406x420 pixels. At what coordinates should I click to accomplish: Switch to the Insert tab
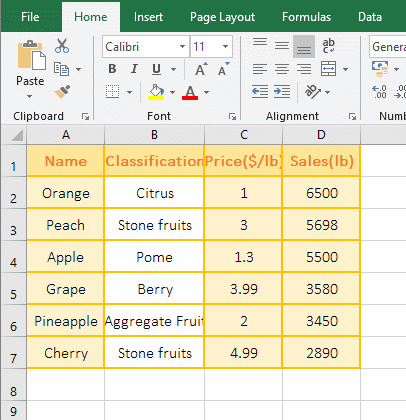pyautogui.click(x=148, y=17)
